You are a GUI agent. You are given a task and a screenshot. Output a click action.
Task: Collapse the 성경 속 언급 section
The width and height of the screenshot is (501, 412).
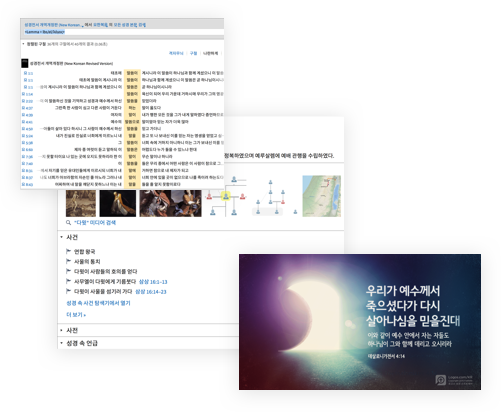click(x=61, y=343)
